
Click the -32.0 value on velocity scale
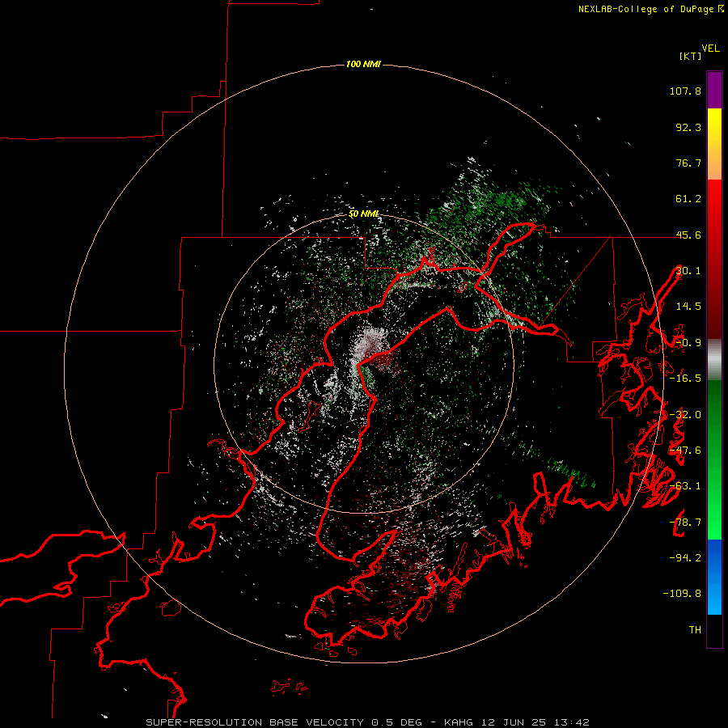click(685, 415)
